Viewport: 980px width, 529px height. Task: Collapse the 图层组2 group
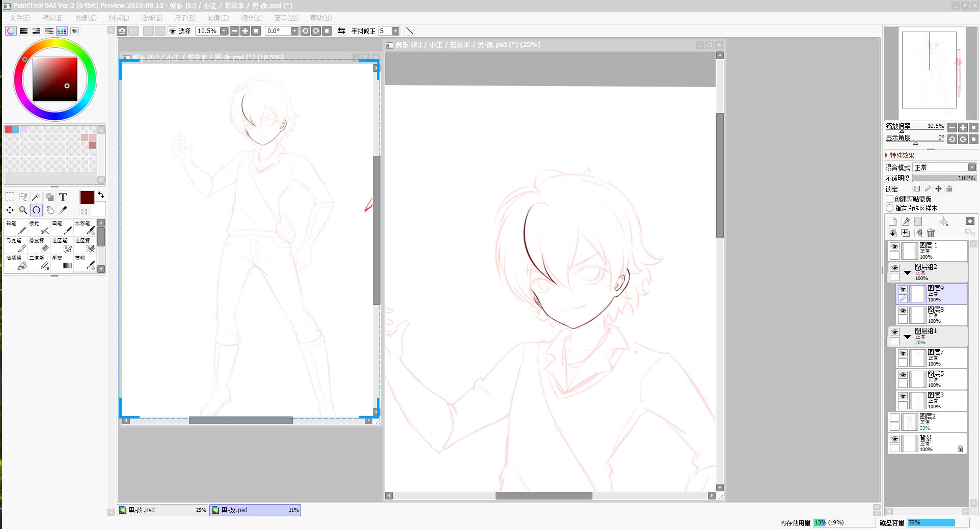point(907,272)
